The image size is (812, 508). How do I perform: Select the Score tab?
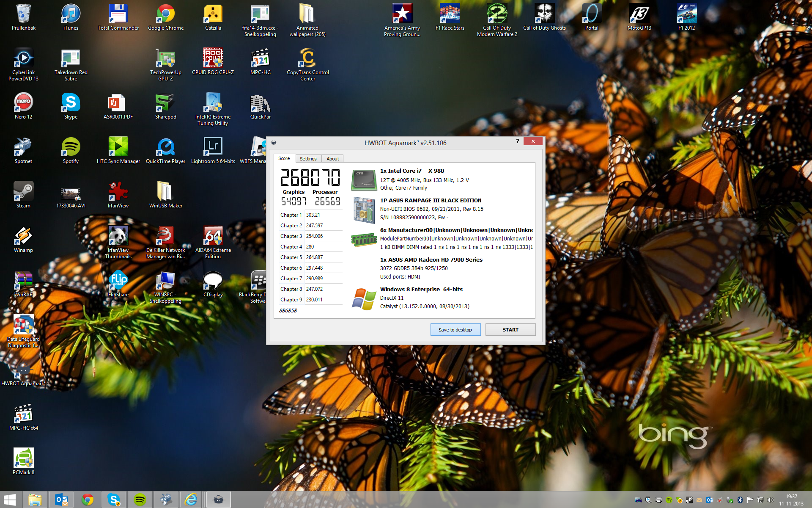coord(284,158)
